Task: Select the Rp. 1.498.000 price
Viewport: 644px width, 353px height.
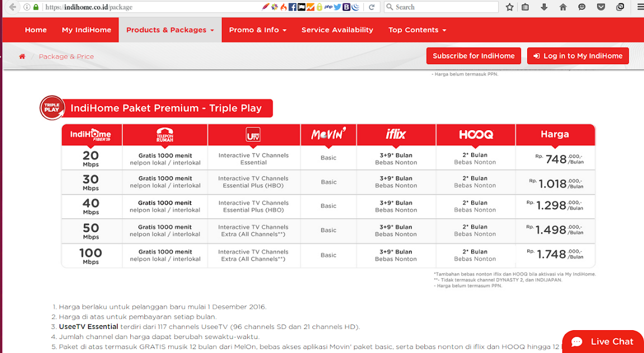Action: [555, 230]
